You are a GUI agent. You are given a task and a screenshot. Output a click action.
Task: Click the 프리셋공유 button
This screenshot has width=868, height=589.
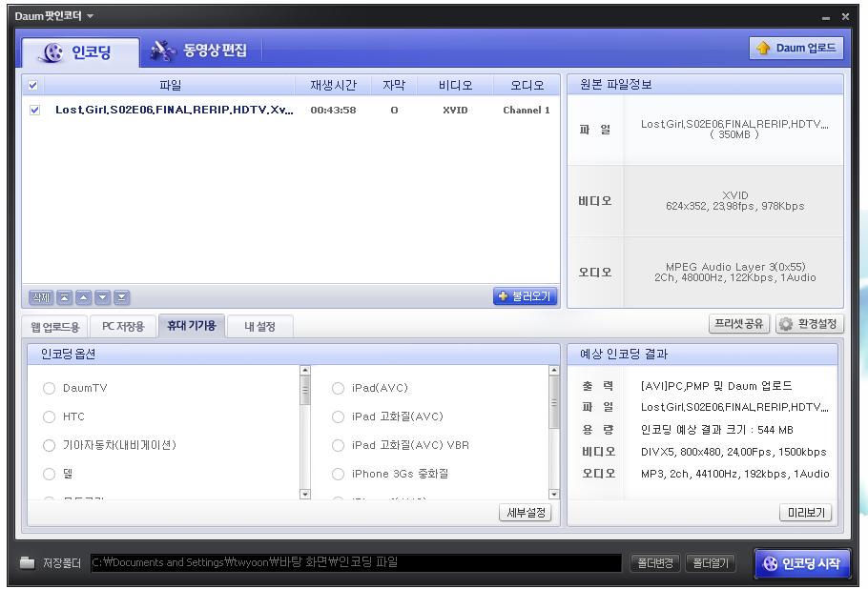tap(738, 323)
